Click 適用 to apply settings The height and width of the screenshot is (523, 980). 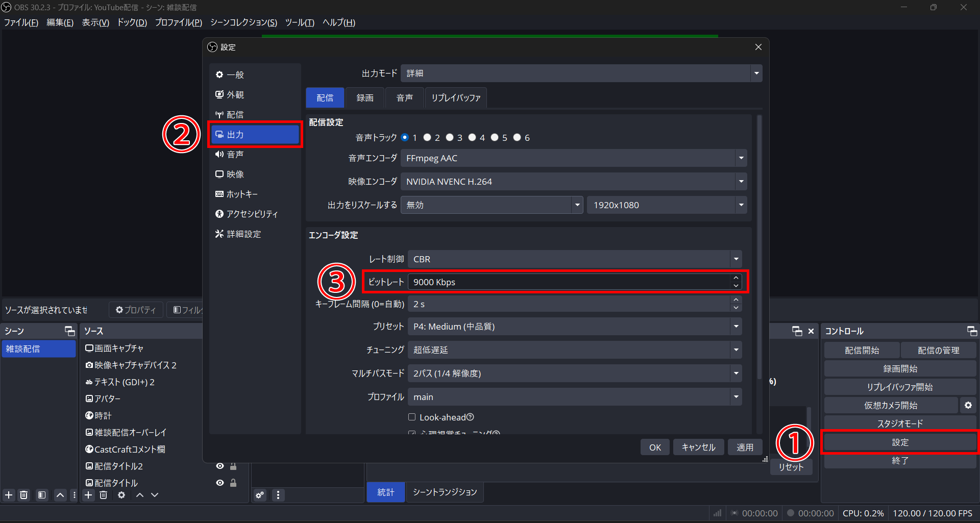(x=745, y=447)
